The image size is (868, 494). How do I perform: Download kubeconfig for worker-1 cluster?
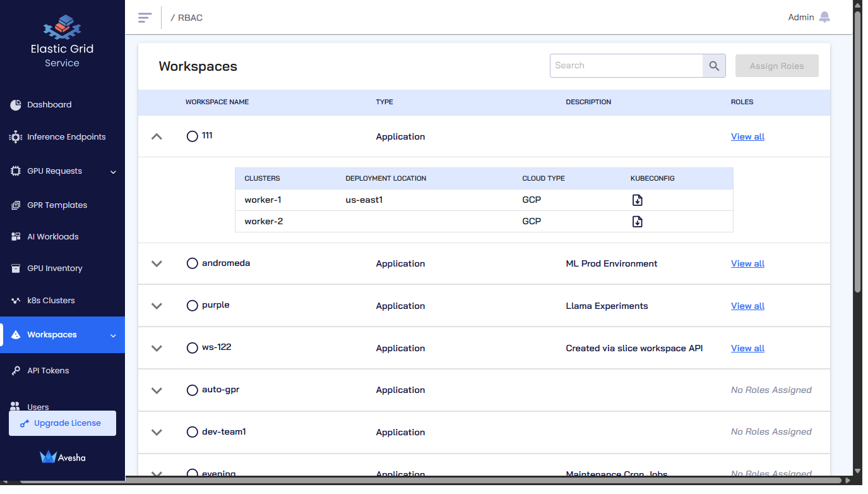[638, 200]
